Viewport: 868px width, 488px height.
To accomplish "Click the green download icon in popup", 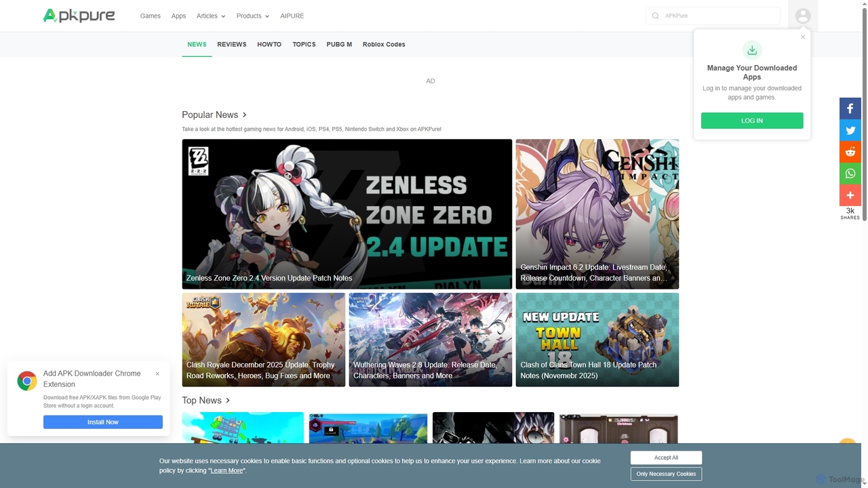I will point(752,50).
